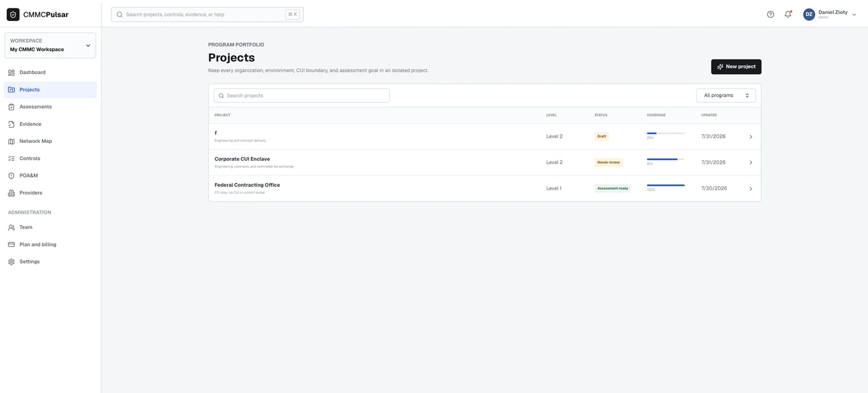Open help via the question mark icon
The height and width of the screenshot is (393, 868).
(770, 14)
